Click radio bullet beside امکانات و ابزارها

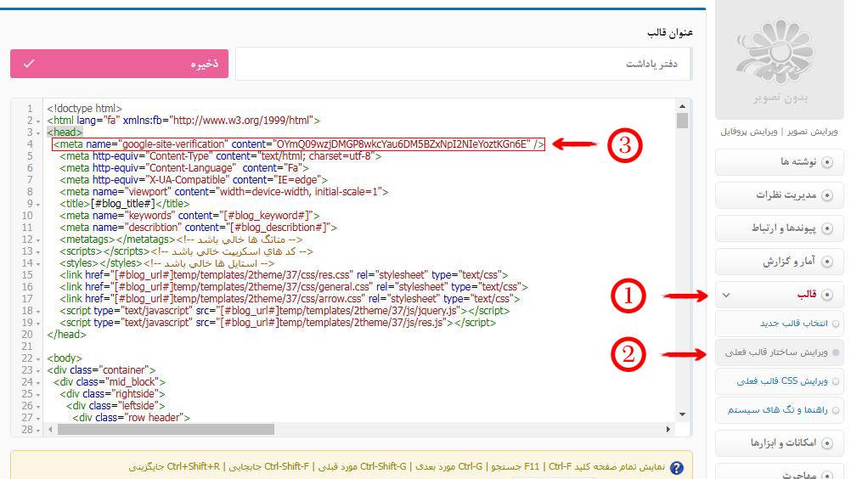pos(827,443)
